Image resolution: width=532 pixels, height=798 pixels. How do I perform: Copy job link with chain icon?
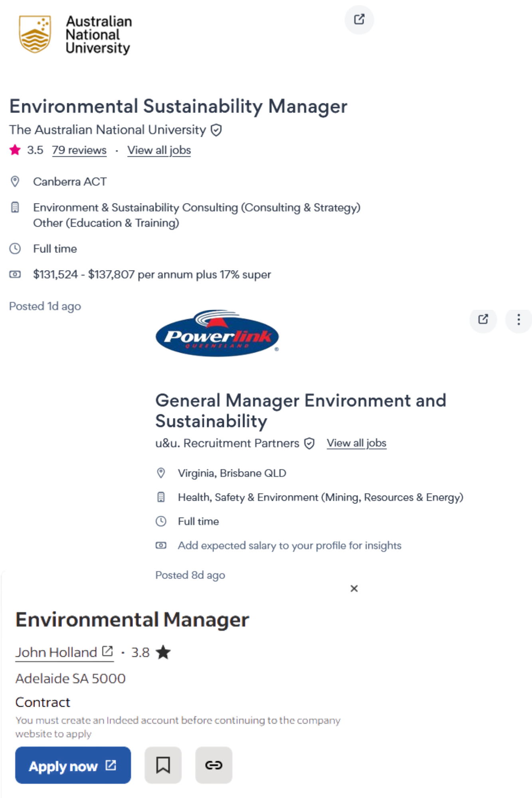214,765
